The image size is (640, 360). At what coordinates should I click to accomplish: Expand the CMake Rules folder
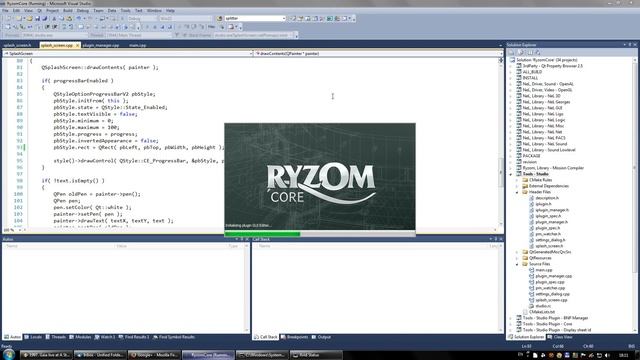pyautogui.click(x=517, y=180)
